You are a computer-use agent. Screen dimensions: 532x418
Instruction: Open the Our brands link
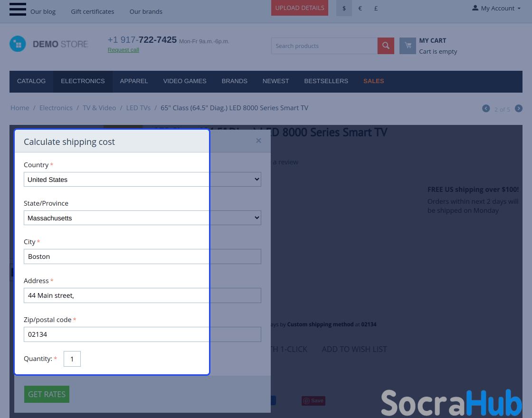click(146, 11)
